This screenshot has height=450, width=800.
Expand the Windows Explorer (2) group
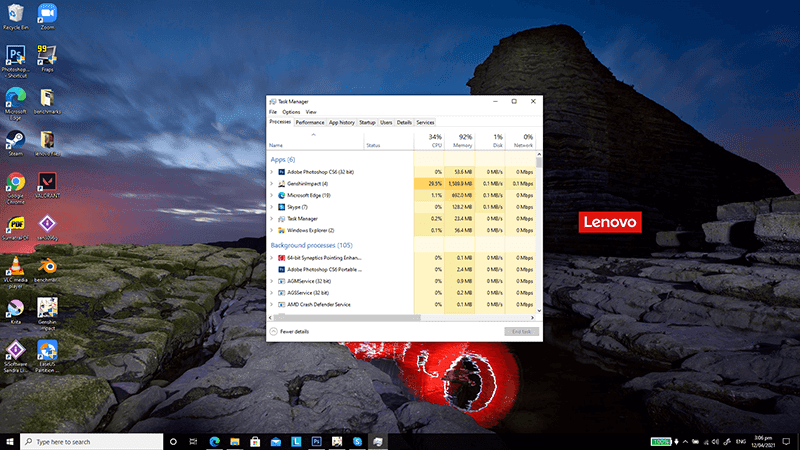(x=271, y=231)
